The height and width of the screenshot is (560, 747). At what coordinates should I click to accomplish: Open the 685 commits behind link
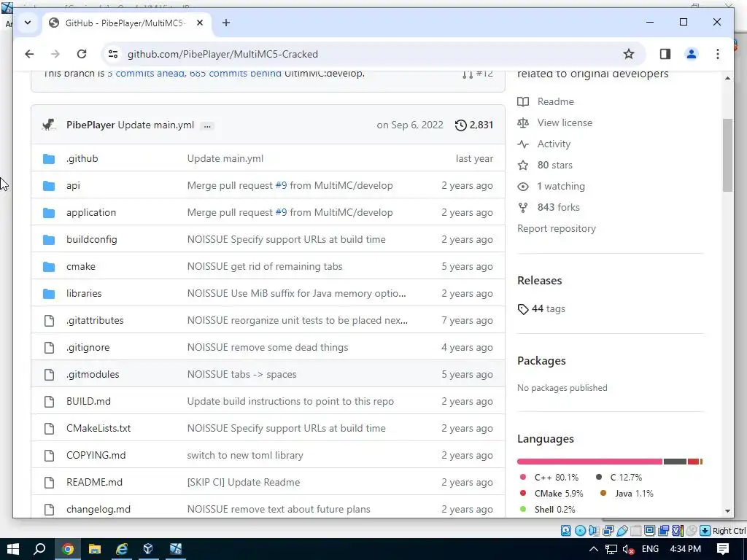pos(236,74)
